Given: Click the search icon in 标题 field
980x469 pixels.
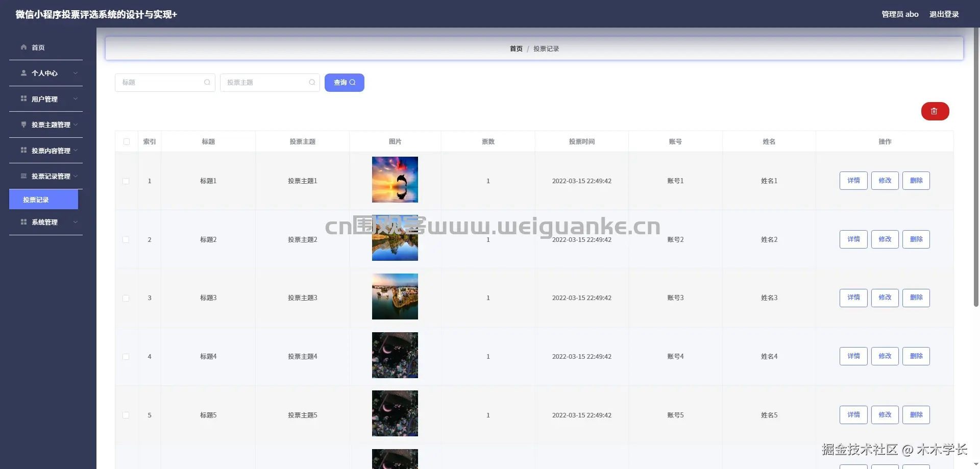Looking at the screenshot, I should click(207, 82).
